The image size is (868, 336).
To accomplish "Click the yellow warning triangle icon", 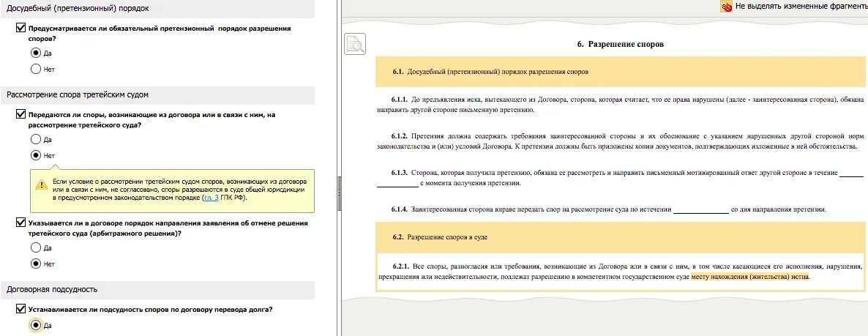I will (41, 185).
